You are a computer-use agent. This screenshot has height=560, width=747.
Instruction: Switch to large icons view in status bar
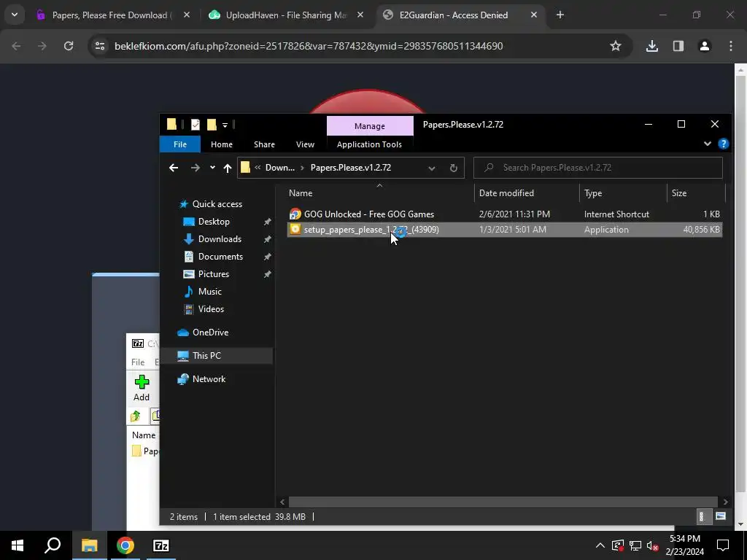[x=720, y=517]
